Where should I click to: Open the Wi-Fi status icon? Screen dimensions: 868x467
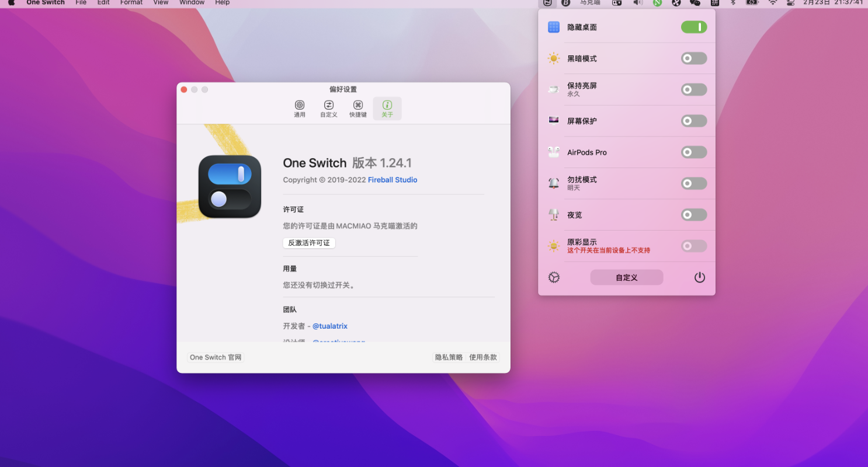pos(773,2)
